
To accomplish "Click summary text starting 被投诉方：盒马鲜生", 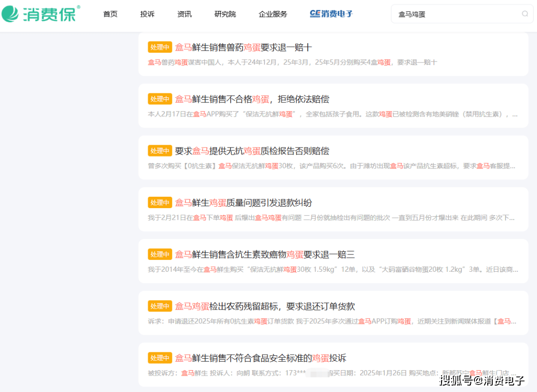I will (x=332, y=373).
